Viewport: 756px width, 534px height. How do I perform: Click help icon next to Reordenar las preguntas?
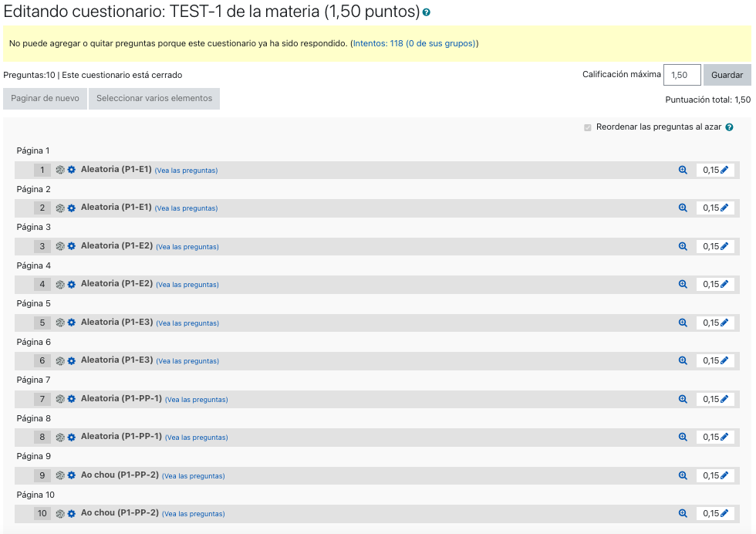pyautogui.click(x=730, y=127)
